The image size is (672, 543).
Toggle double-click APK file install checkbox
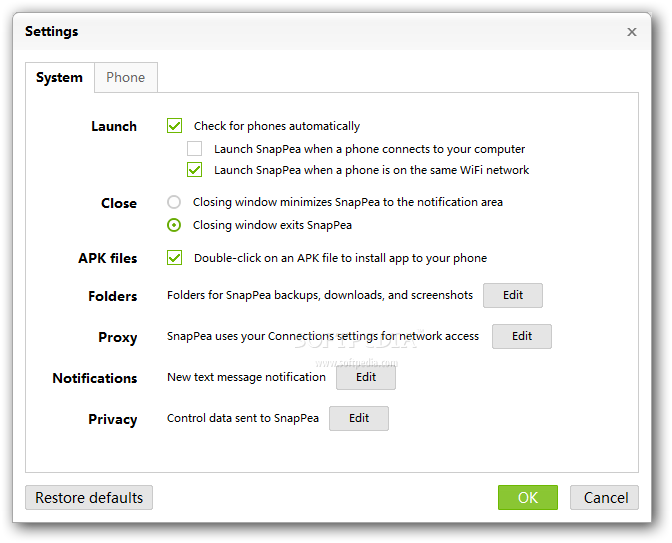174,258
